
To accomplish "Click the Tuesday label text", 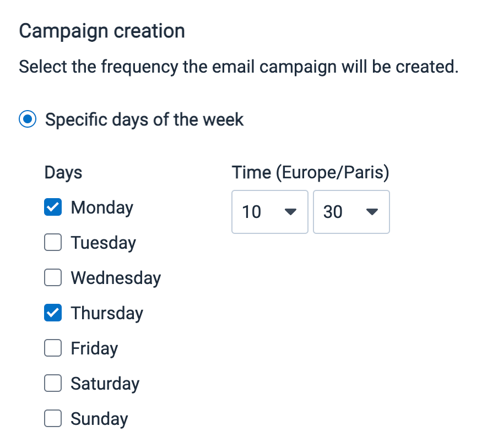I will pyautogui.click(x=103, y=243).
